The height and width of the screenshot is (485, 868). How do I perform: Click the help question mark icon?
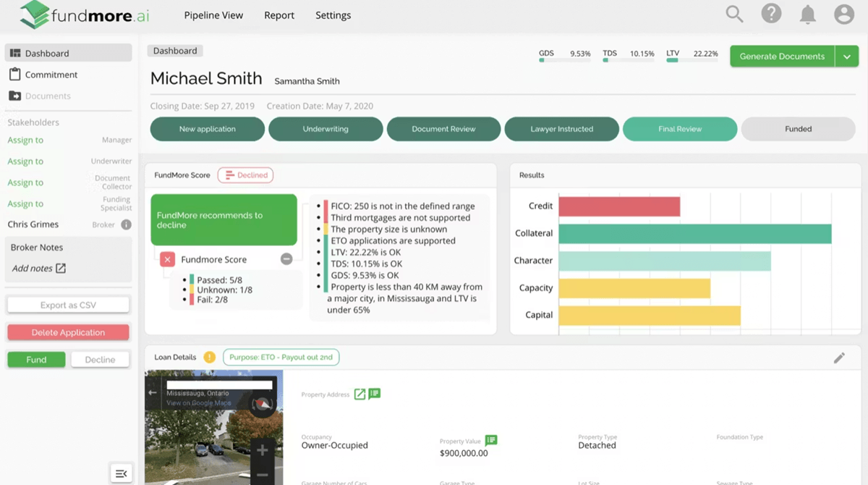coord(771,13)
